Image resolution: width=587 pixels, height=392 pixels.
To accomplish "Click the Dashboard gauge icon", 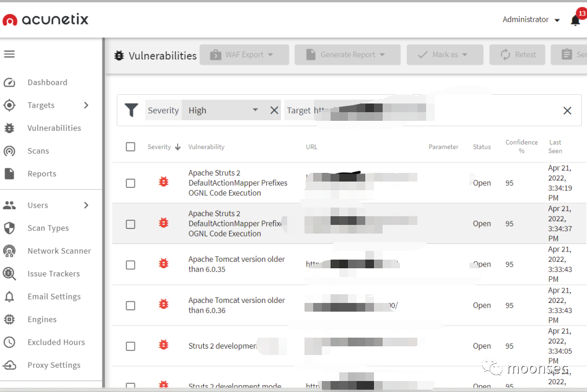I will click(9, 82).
